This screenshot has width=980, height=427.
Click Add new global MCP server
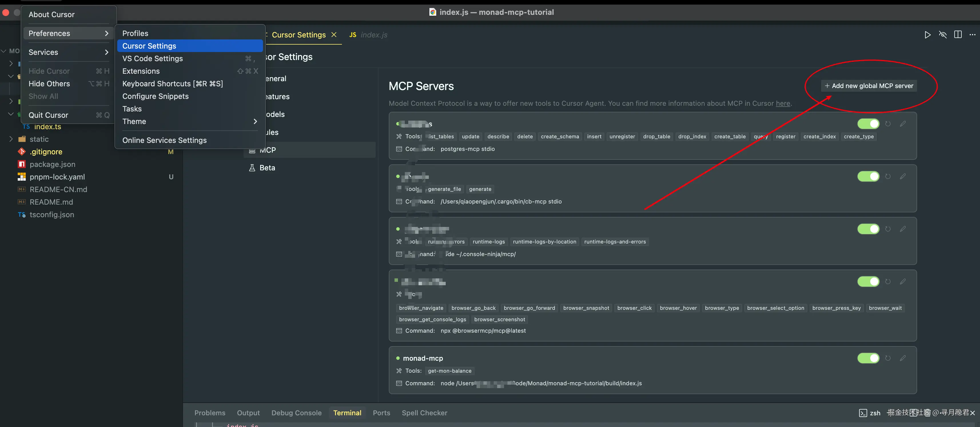(x=869, y=86)
